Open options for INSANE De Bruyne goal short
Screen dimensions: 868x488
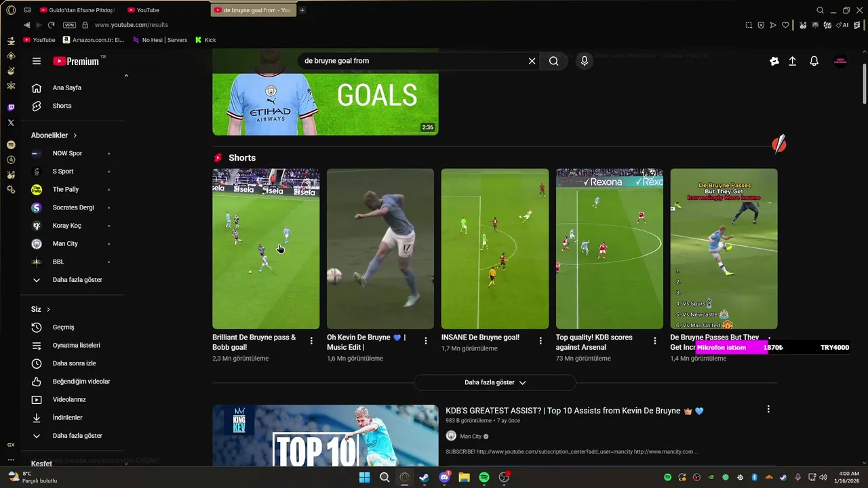click(540, 341)
